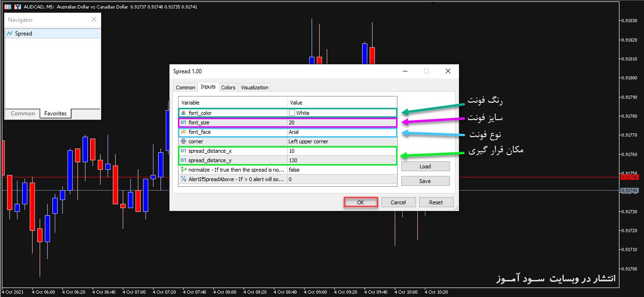This screenshot has height=297, width=644.
Task: Click the chart icon in the title bar
Action: pyautogui.click(x=8, y=7)
